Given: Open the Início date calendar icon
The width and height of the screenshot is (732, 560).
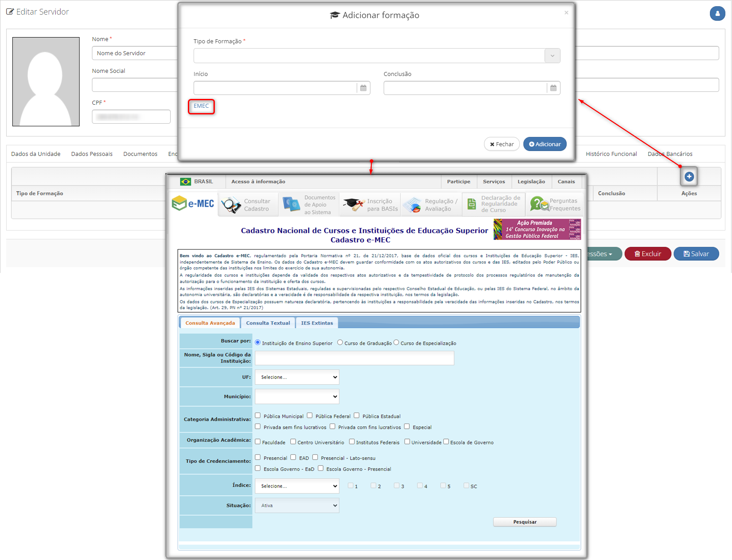Looking at the screenshot, I should coord(363,88).
